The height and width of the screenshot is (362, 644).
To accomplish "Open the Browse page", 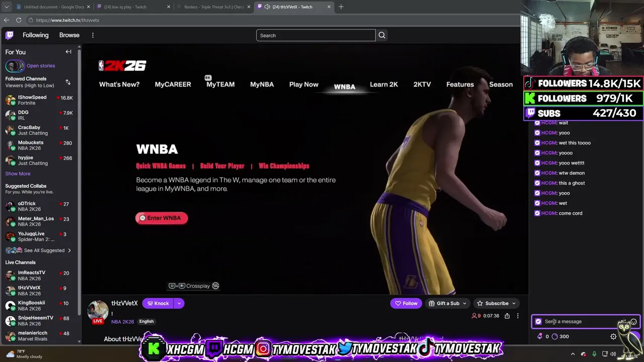I will click(69, 35).
